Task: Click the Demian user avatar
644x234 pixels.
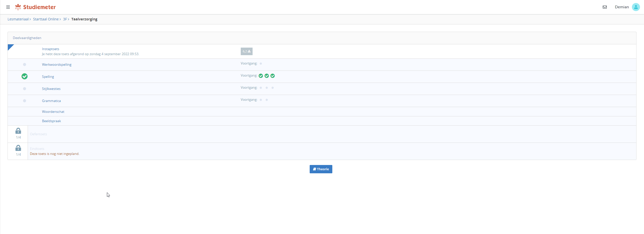Action: tap(636, 7)
